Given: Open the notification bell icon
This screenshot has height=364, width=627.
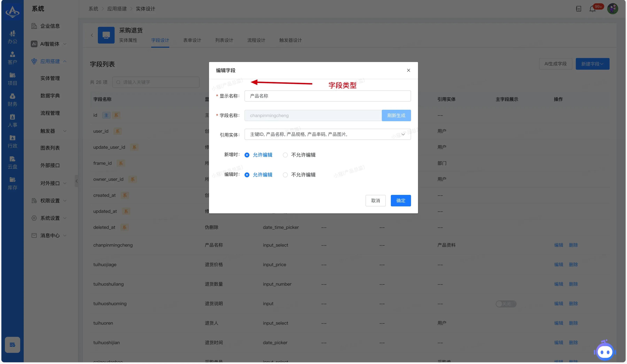Looking at the screenshot, I should click(592, 9).
